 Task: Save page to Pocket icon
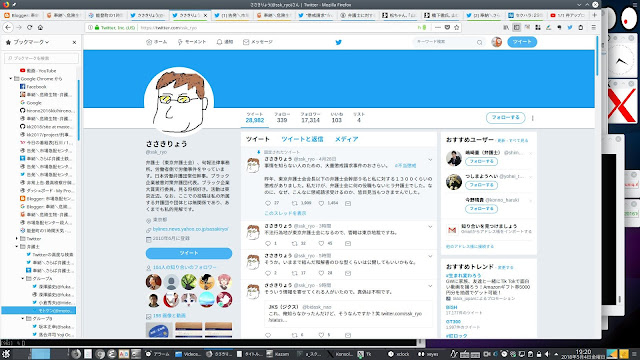coord(447,27)
